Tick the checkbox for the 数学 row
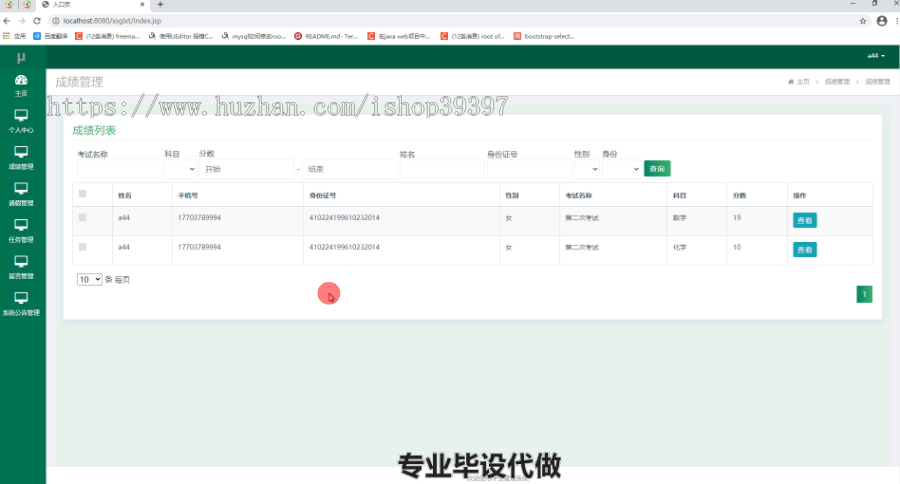Viewport: 900px width, 484px height. pyautogui.click(x=83, y=218)
